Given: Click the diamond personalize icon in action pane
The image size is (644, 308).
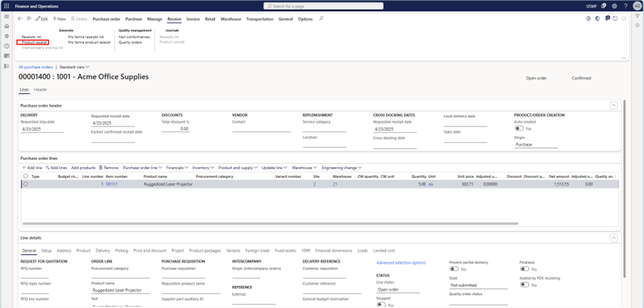Looking at the screenshot, I should 588,19.
